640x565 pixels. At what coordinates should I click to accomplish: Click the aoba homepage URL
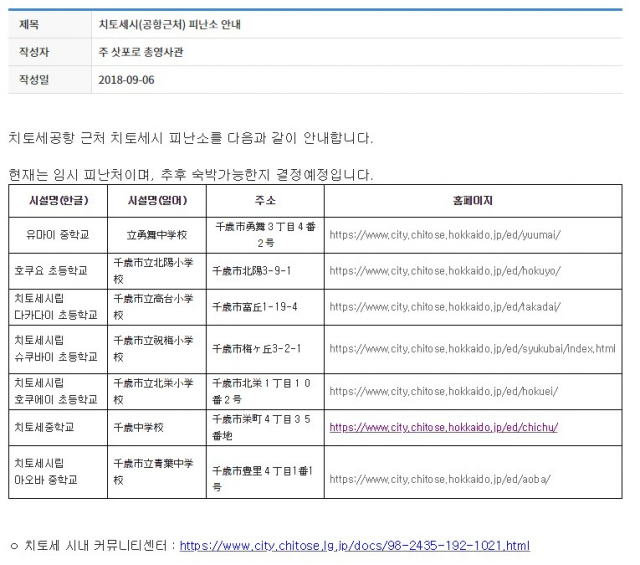tap(440, 479)
